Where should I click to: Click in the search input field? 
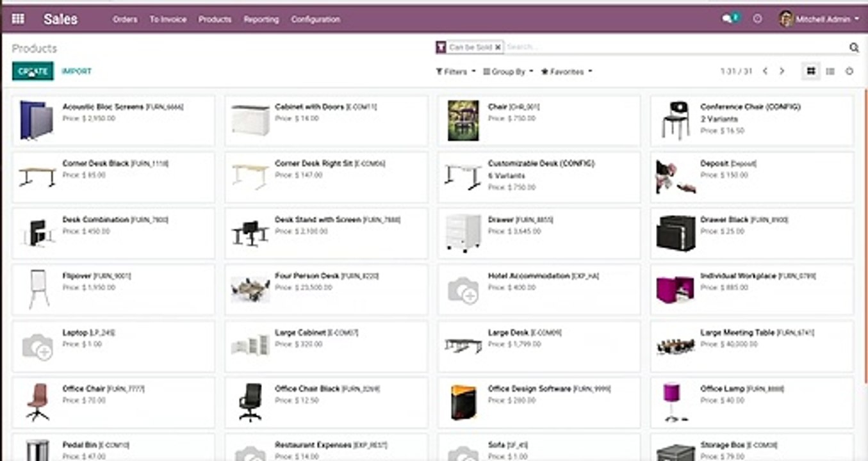(x=676, y=47)
